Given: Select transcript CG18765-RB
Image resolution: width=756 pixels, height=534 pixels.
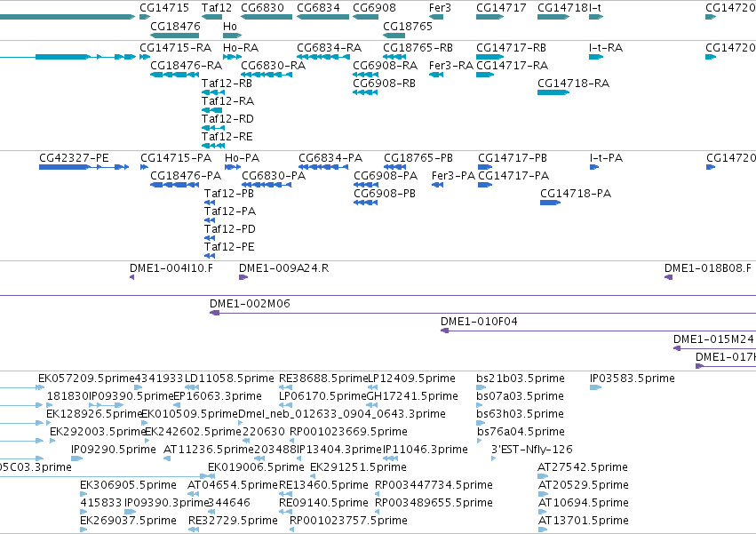Looking at the screenshot, I should pos(418,48).
